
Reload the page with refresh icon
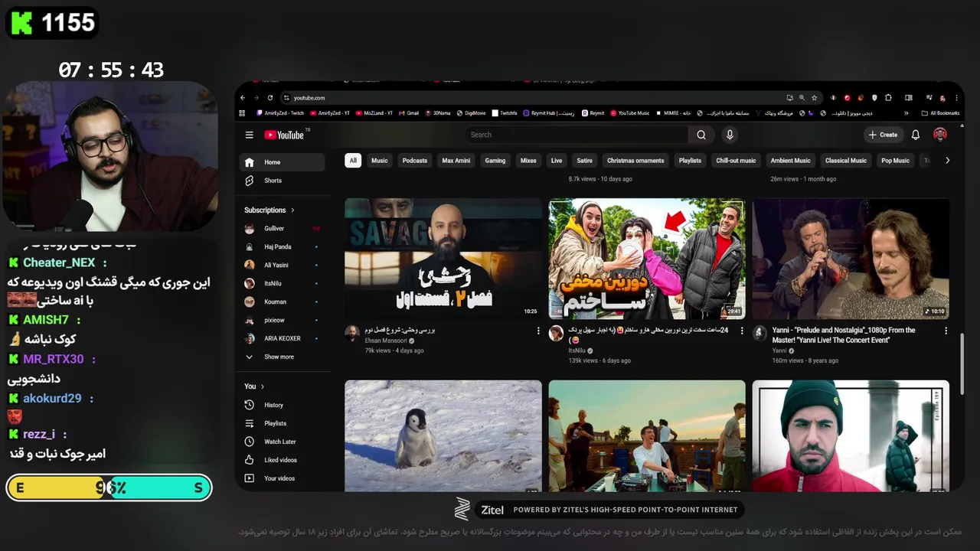coord(270,98)
